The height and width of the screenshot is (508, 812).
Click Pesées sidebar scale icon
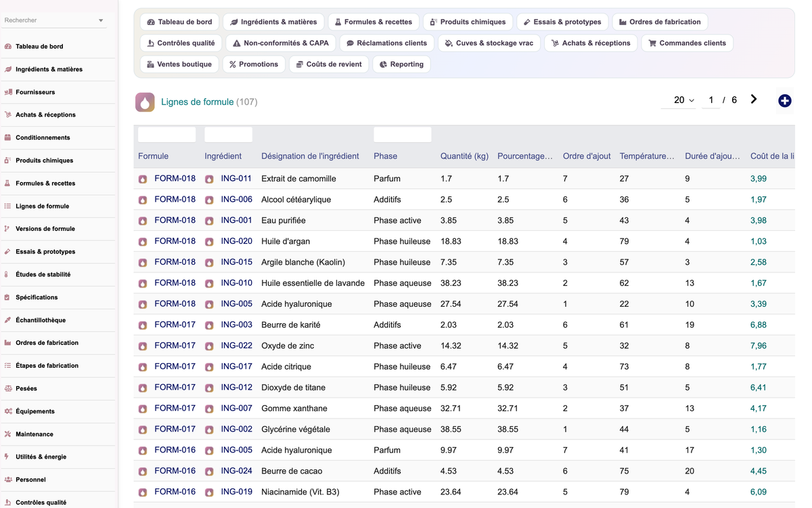tap(8, 389)
